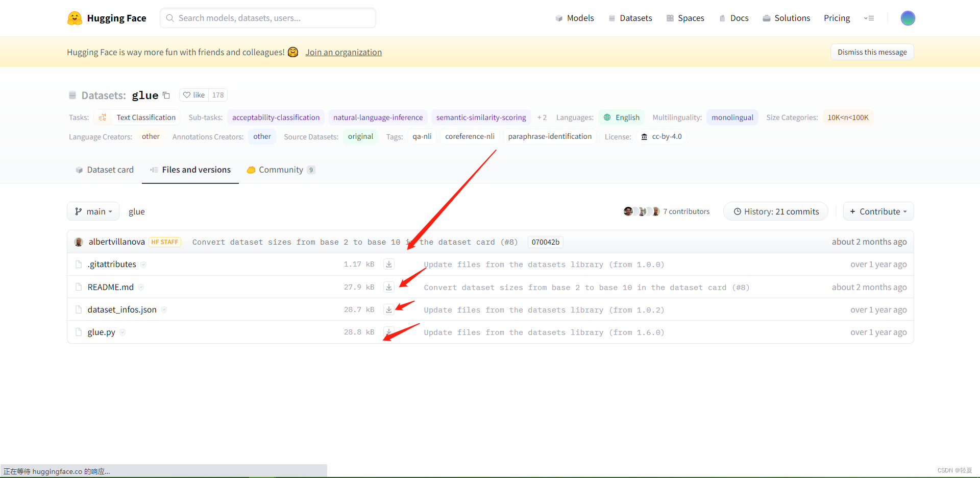Open albertvillanova's profile link

(117, 242)
